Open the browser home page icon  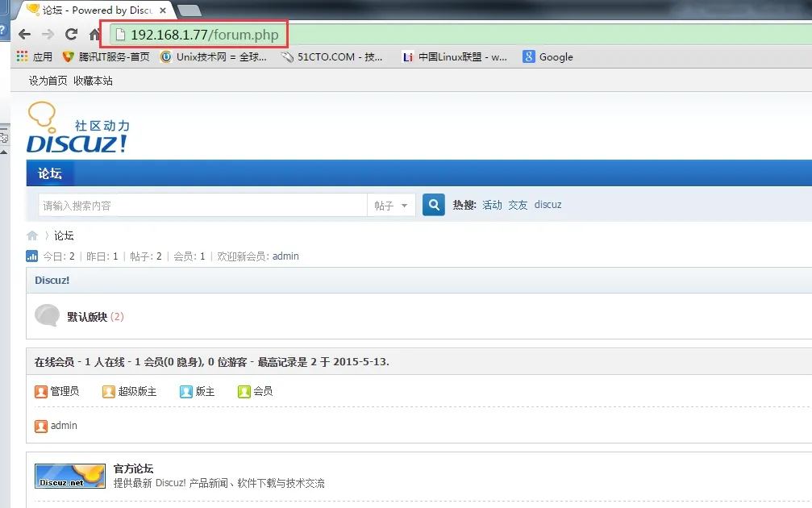(x=94, y=34)
